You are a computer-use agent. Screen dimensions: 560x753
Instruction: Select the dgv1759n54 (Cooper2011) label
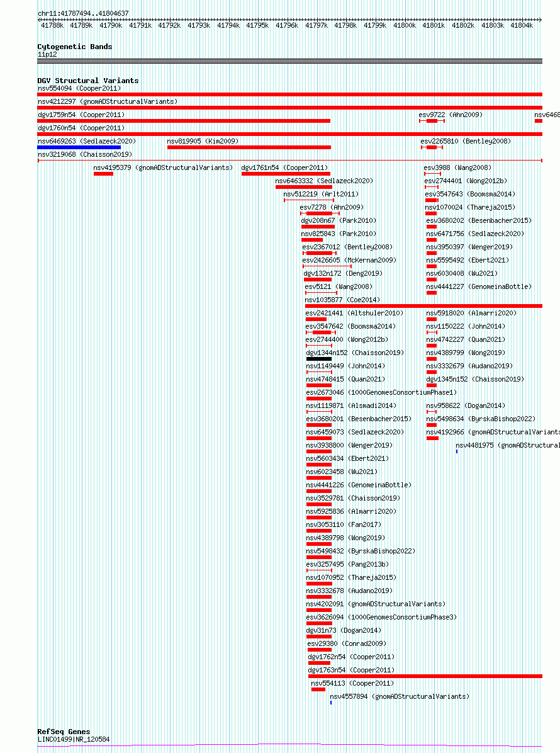tap(81, 115)
